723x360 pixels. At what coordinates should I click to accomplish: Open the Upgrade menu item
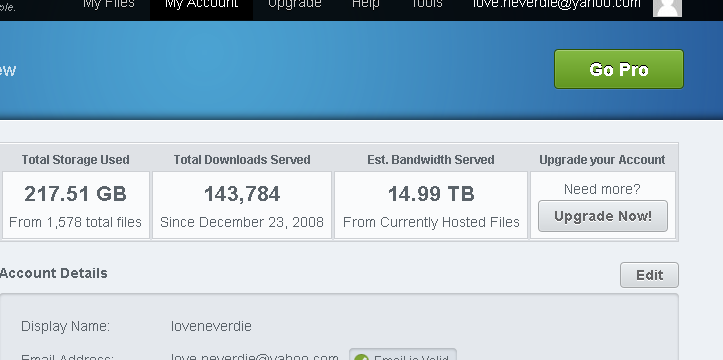pyautogui.click(x=295, y=4)
